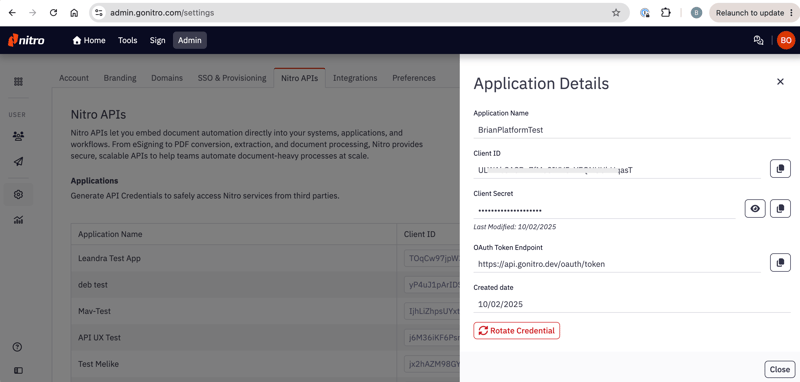Switch to the Domains tab
The height and width of the screenshot is (382, 800).
click(167, 78)
